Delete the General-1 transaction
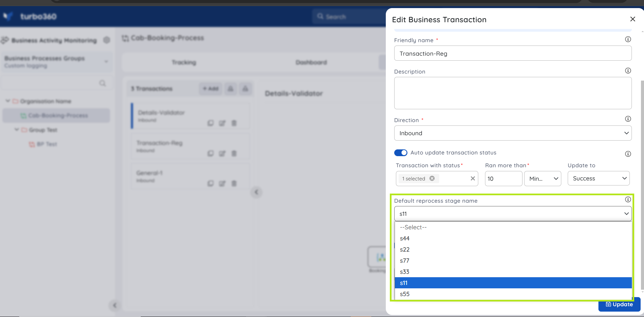The height and width of the screenshot is (317, 644). 234,183
